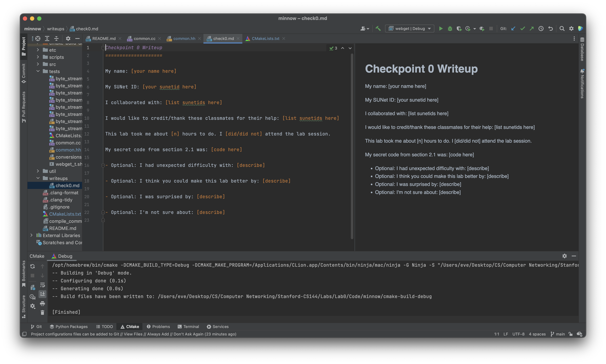Click the green Run button
This screenshot has height=364, width=606.
click(x=441, y=29)
